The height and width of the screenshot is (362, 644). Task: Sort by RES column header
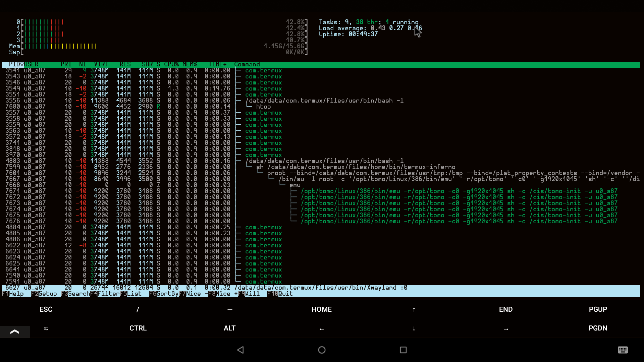pyautogui.click(x=125, y=64)
